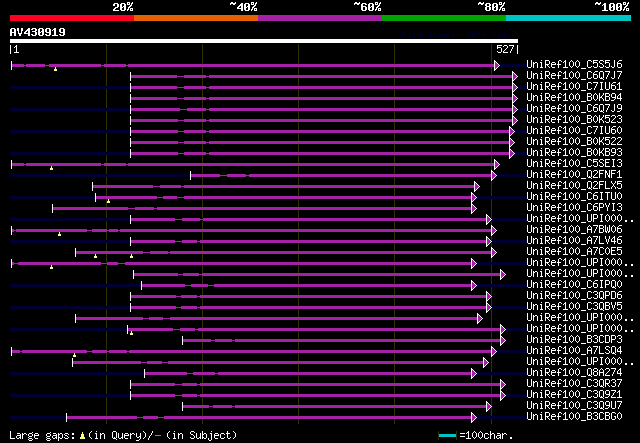
Task: Click the arrowhead ending the UniRef100_C3Q9U7 alignment
Action: tap(489, 407)
